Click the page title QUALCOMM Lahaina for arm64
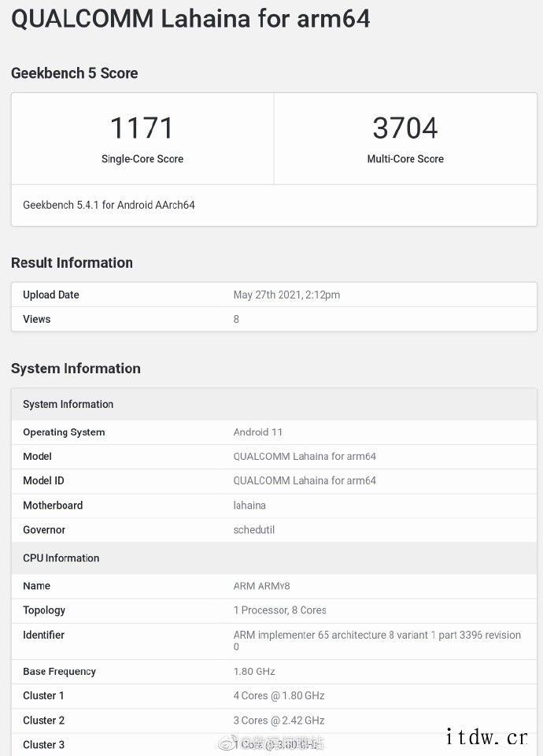 pos(190,19)
